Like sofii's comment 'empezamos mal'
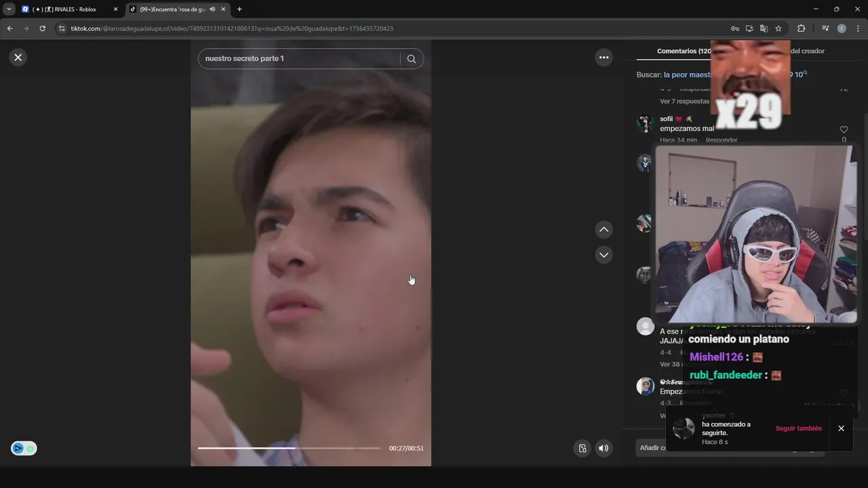 844,129
